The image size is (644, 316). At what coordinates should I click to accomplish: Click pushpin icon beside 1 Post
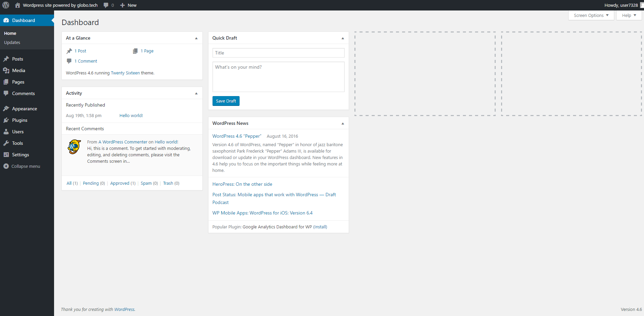(x=69, y=51)
